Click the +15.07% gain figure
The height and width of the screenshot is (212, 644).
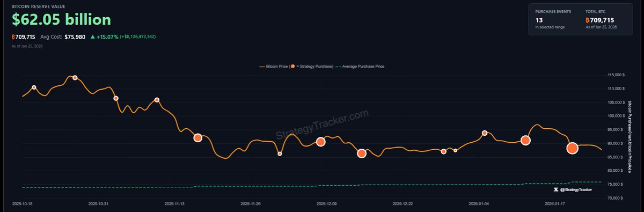click(108, 37)
